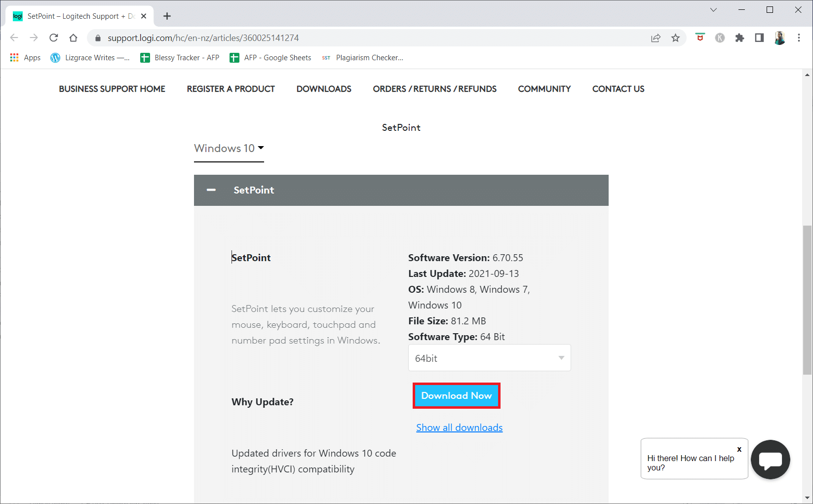Click the 'SetPoint lets you customize your' description
Viewport: 813px width, 504px height.
(303, 309)
